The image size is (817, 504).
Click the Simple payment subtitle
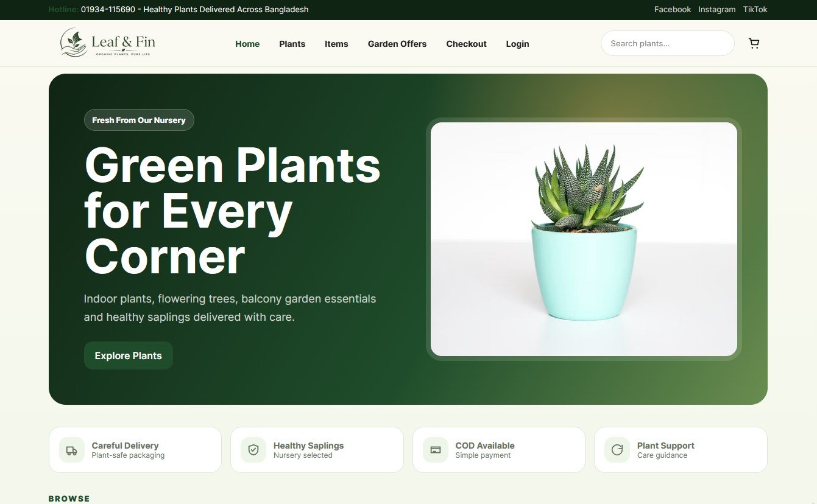point(483,455)
